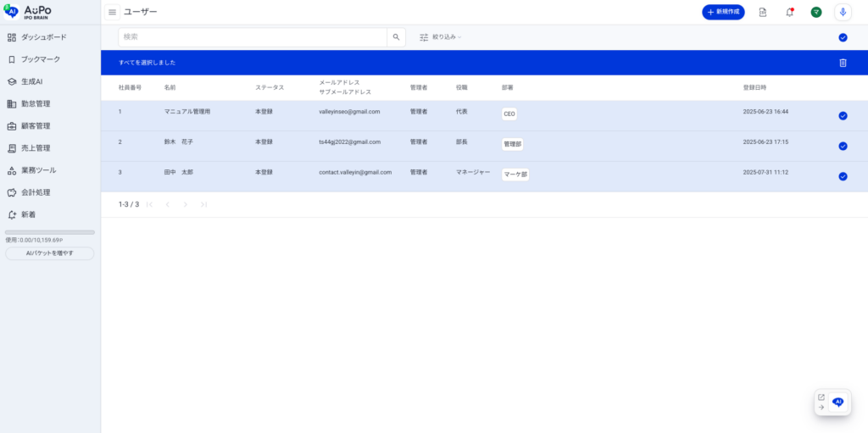
Task: Click the search magnifier icon
Action: click(x=396, y=37)
